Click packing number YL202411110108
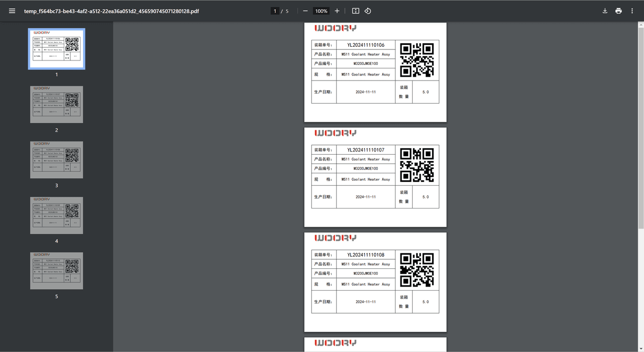The width and height of the screenshot is (644, 352). pos(366,255)
